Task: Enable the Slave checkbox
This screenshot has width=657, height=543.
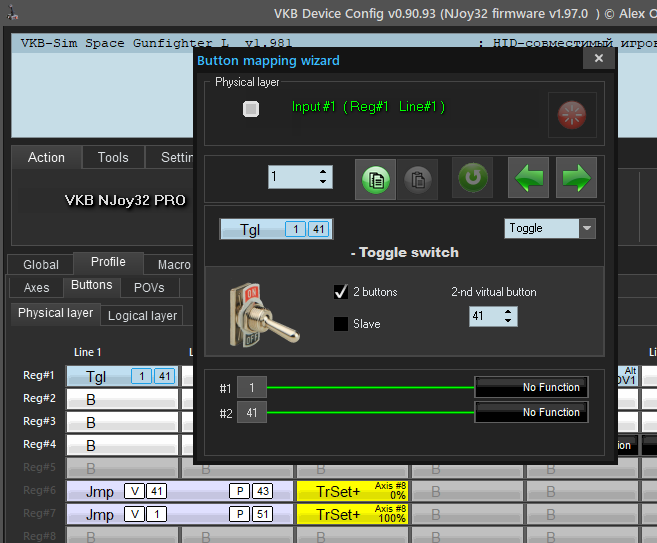Action: [341, 323]
